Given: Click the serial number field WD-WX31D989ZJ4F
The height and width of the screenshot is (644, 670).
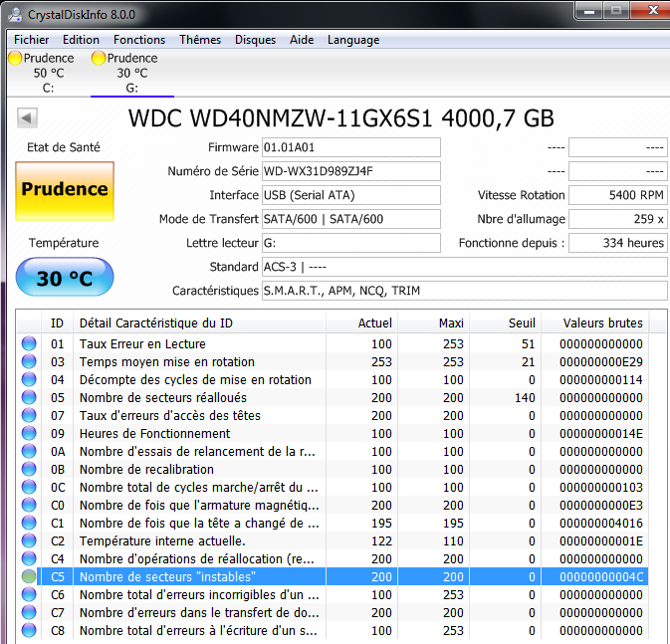Looking at the screenshot, I should [350, 171].
